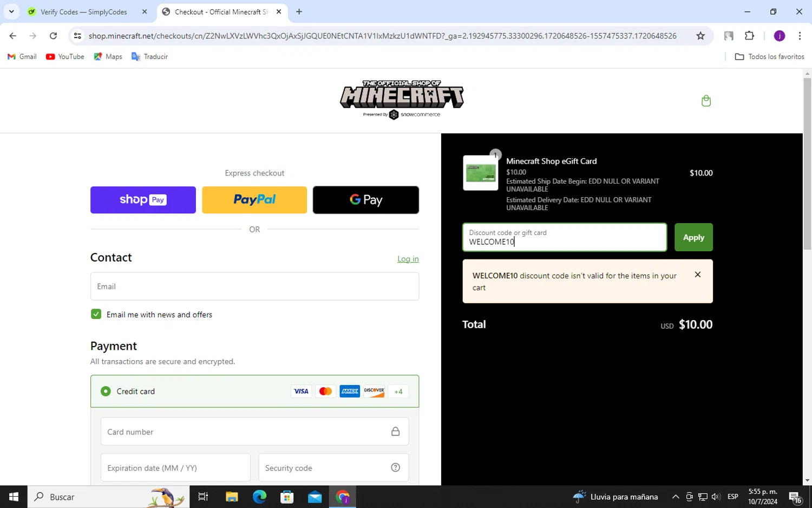The image size is (812, 508).
Task: Click the Mastercard icon
Action: [325, 391]
